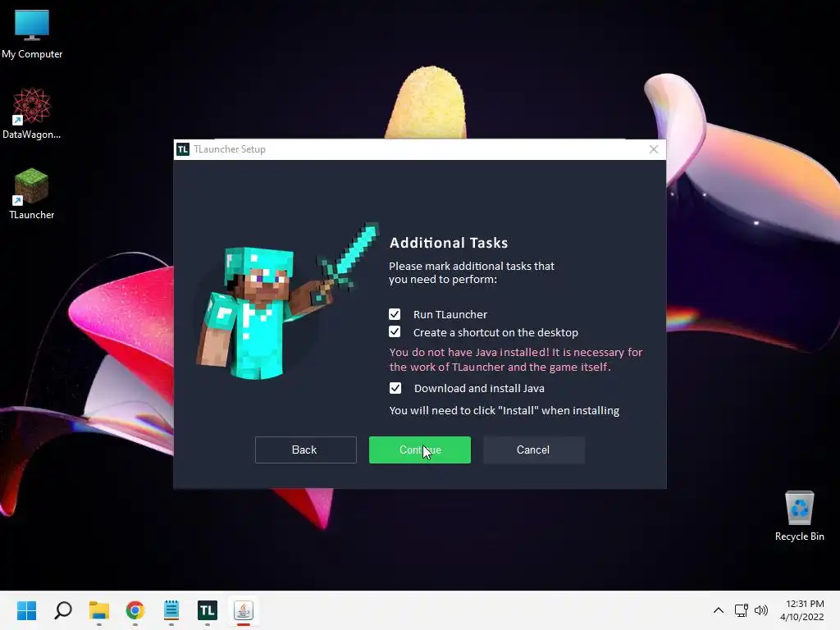Open the Windows Start menu
Screen dimensions: 840x630
tap(26, 610)
